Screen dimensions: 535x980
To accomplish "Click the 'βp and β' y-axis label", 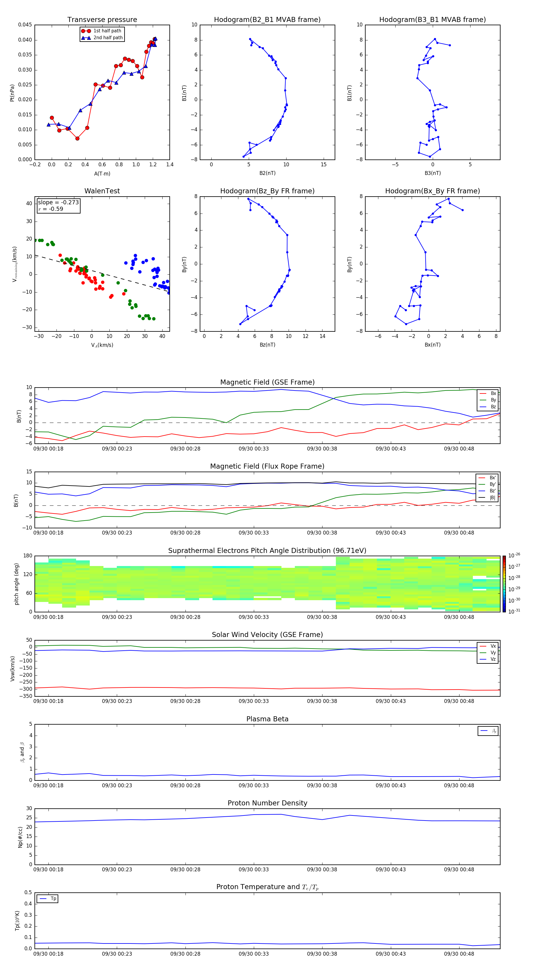I will pyautogui.click(x=22, y=752).
